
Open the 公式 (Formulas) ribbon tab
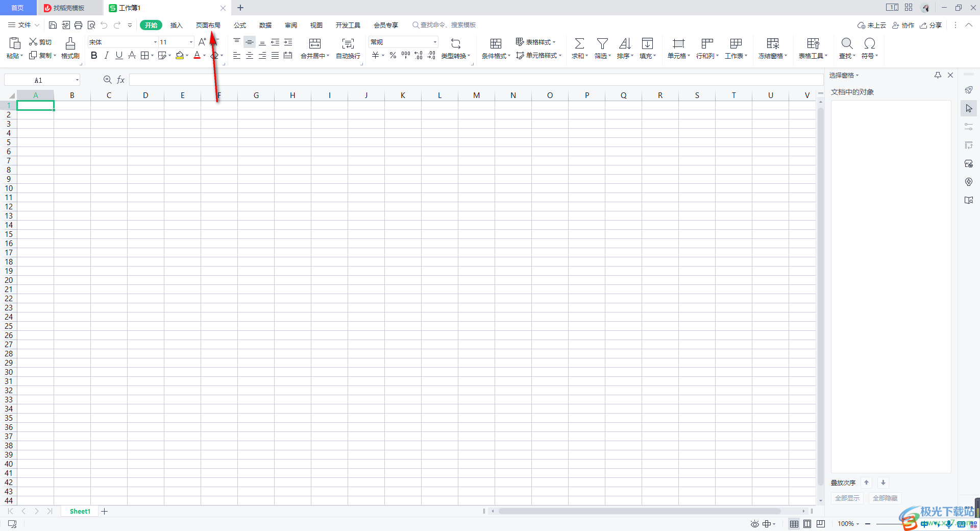pyautogui.click(x=240, y=25)
